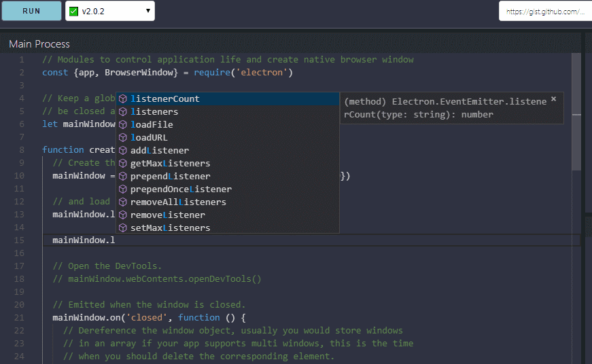The image size is (592, 364).
Task: Click the green checkmark beside v2.0.2
Action: click(x=73, y=11)
